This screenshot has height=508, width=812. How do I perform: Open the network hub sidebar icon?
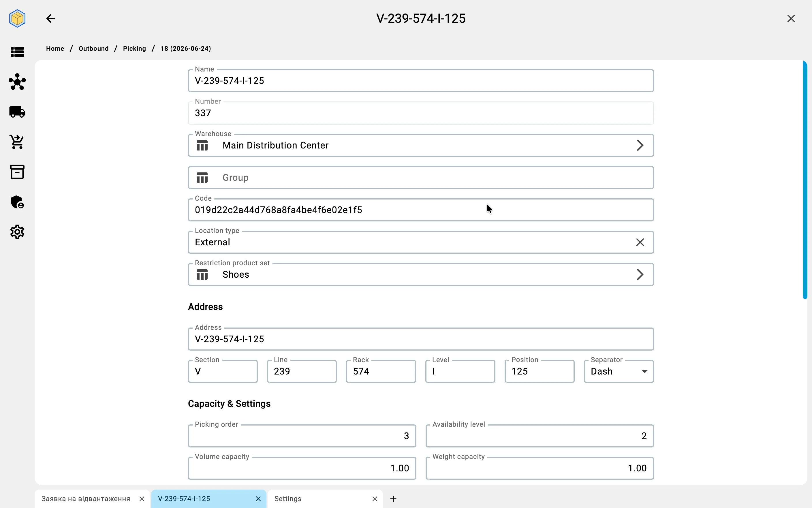pyautogui.click(x=17, y=82)
